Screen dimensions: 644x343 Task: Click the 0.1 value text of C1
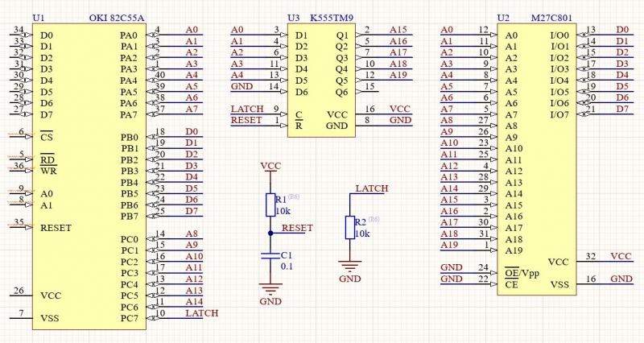(285, 266)
